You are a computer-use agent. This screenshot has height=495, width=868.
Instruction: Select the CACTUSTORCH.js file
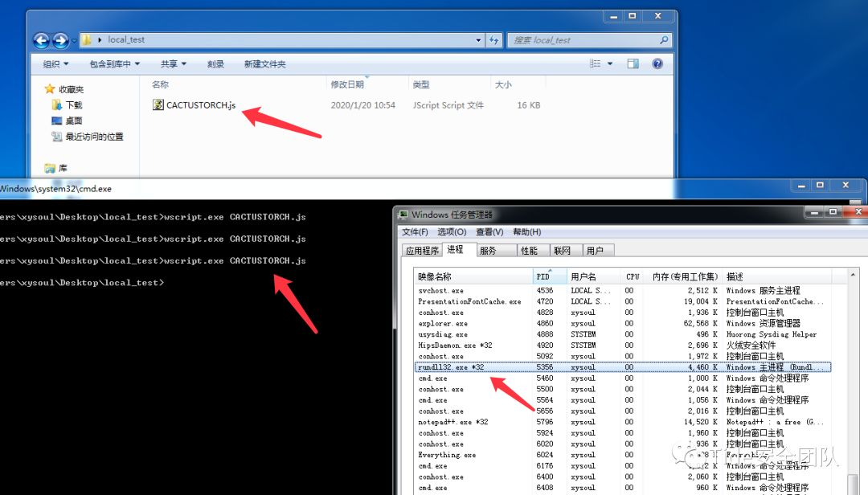coord(194,104)
